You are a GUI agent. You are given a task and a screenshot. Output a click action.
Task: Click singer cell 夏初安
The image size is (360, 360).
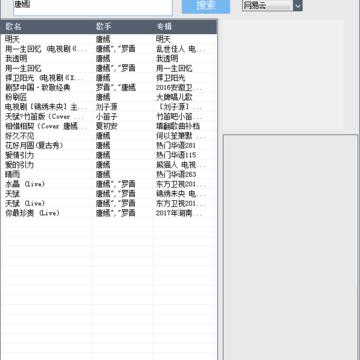107,126
